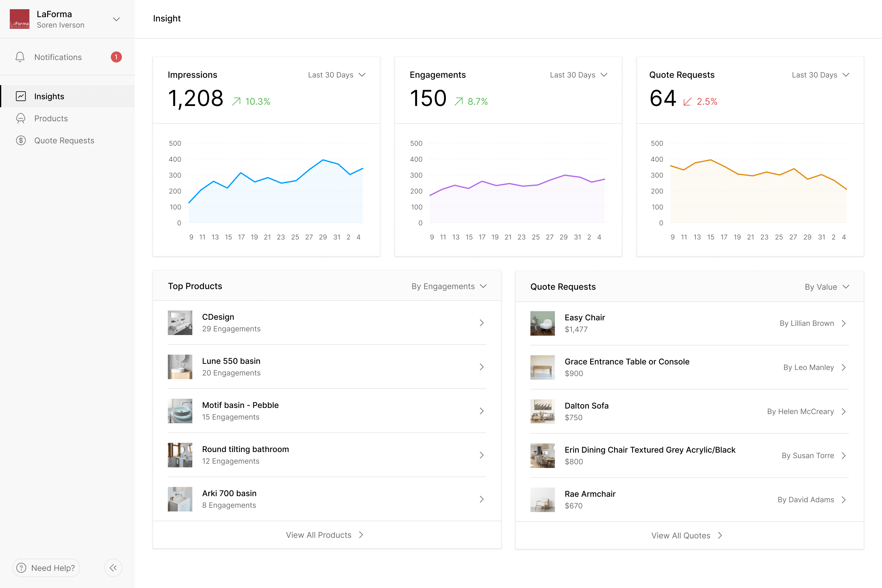This screenshot has height=588, width=882.
Task: Expand the LaForma account switcher chevron
Action: pos(116,19)
